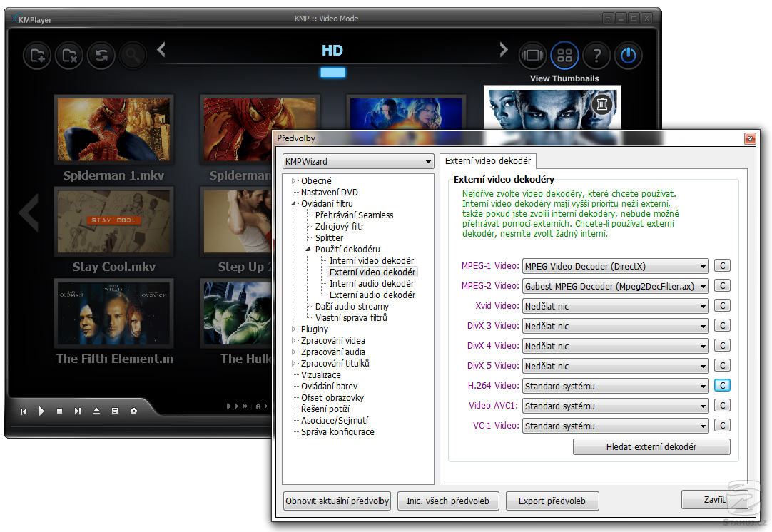Click the remove folder icon in KMPlayer
772x532 pixels.
click(x=69, y=56)
